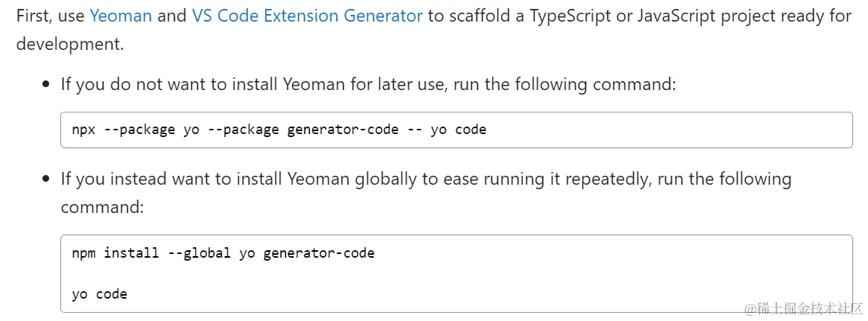Image resolution: width=868 pixels, height=321 pixels.
Task: Click the first bullet point marker
Action: tap(46, 85)
